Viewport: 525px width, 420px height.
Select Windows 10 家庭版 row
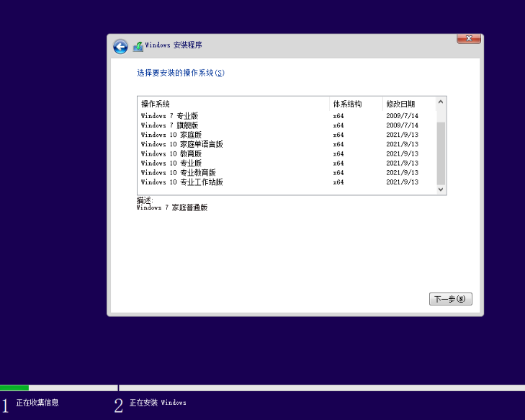[x=287, y=135]
